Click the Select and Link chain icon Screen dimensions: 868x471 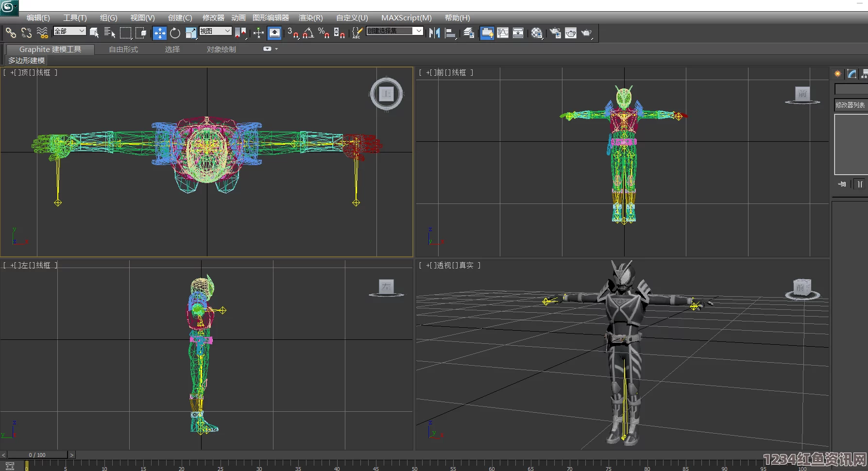pos(11,33)
